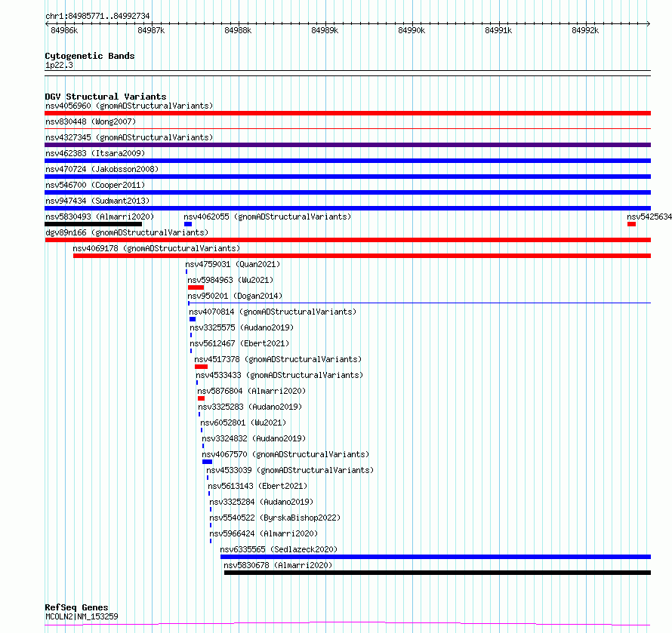Click blue bar under nsv4070814
This screenshot has width=672, height=633.
pos(193,319)
